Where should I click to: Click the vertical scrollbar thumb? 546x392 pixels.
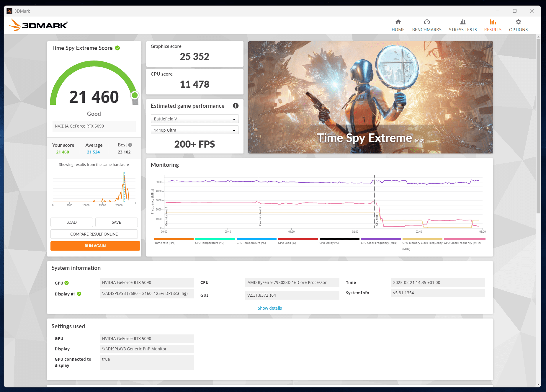click(538, 126)
